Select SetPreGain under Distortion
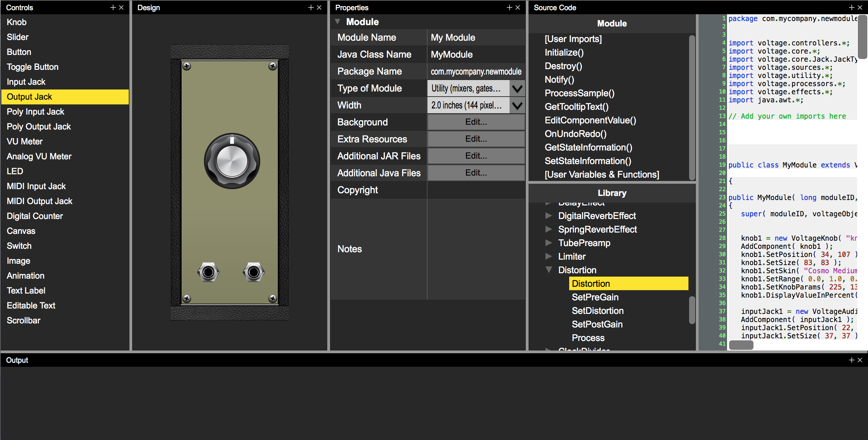This screenshot has height=440, width=868. pos(595,297)
